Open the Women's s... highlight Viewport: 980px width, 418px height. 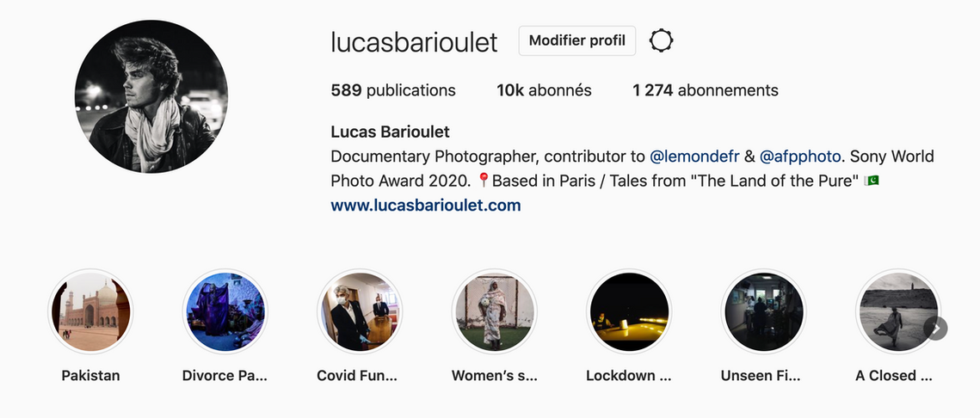495,311
